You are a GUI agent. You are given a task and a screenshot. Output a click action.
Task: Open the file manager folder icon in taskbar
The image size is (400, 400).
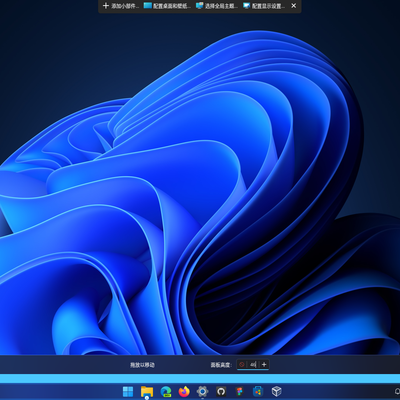click(147, 391)
